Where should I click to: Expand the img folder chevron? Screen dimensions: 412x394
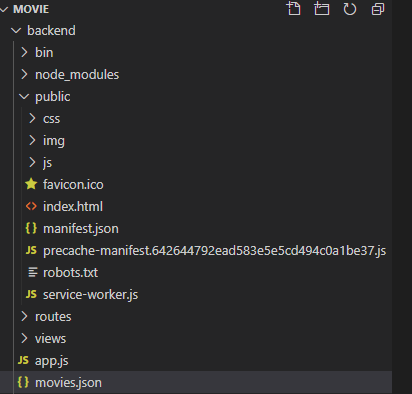(32, 140)
